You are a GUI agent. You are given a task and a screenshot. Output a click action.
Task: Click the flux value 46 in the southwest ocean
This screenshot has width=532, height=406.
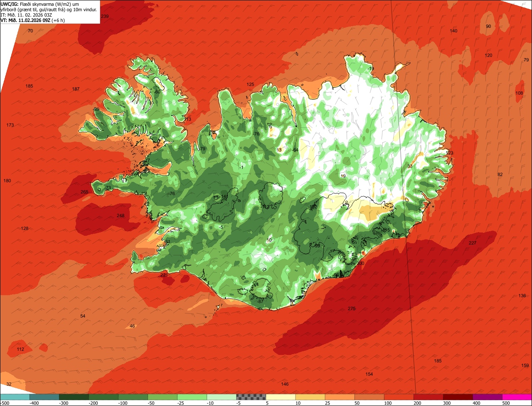coord(132,326)
